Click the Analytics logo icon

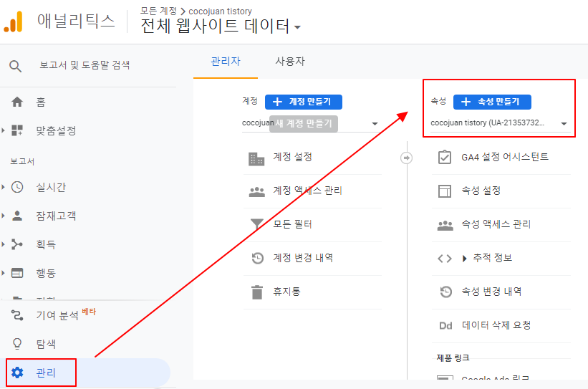pyautogui.click(x=13, y=21)
